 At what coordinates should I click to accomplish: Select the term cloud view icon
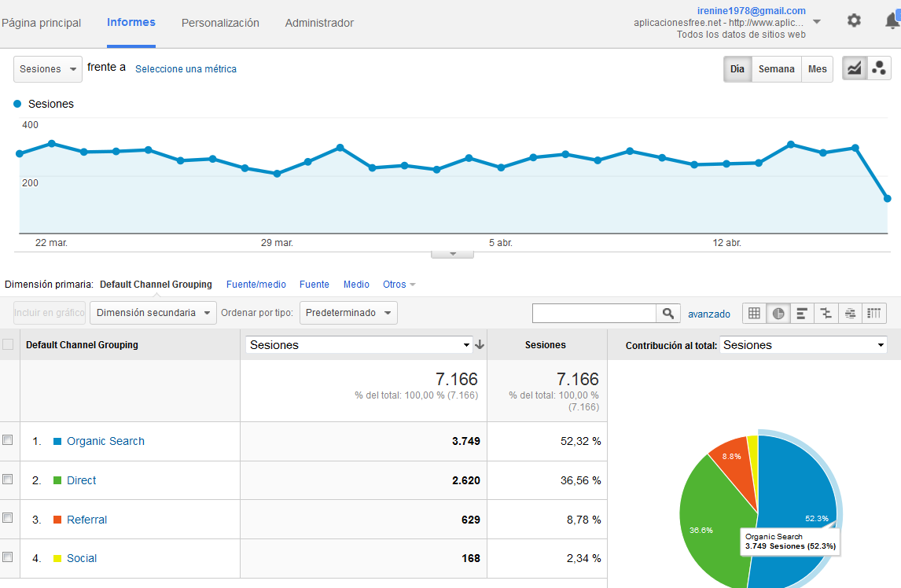851,313
